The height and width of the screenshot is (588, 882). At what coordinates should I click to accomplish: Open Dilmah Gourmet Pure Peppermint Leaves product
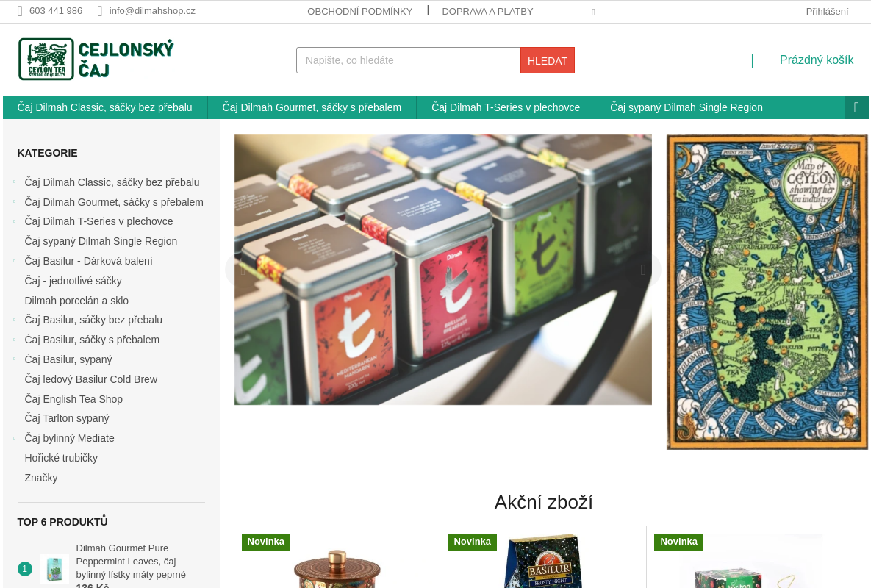[x=131, y=561]
